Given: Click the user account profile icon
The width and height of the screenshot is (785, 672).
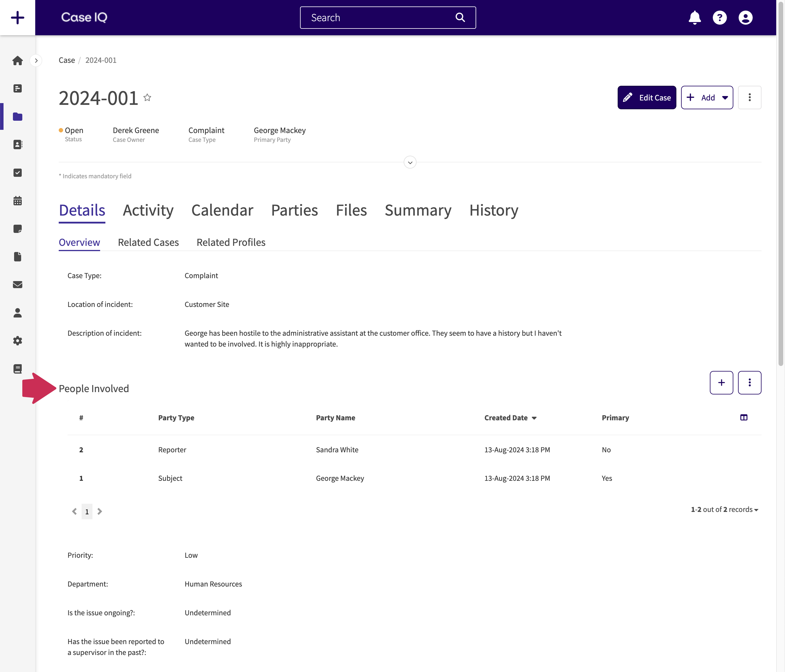Looking at the screenshot, I should coord(746,17).
